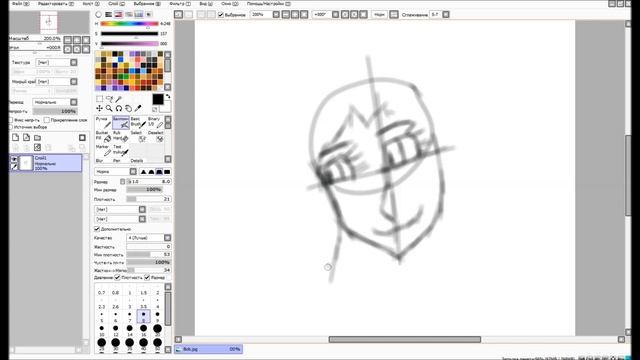Swap foreground and background colors
The height and width of the screenshot is (360, 640).
(168, 97)
